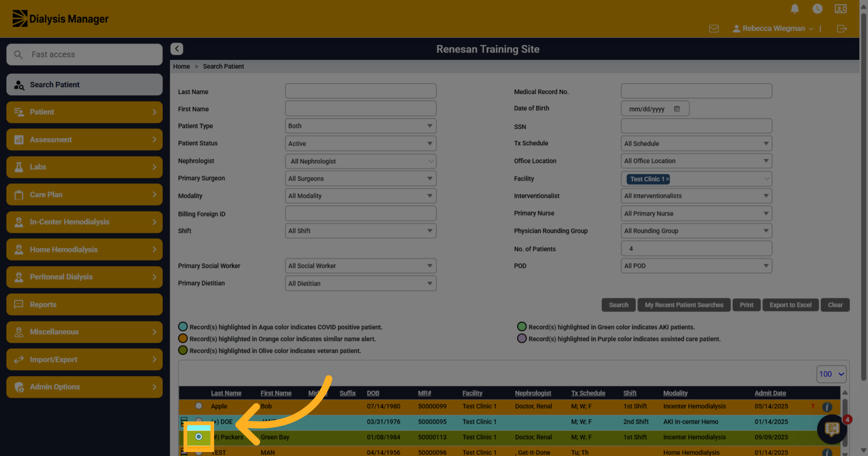
Task: Open the Primary Nurse dropdown
Action: click(696, 214)
